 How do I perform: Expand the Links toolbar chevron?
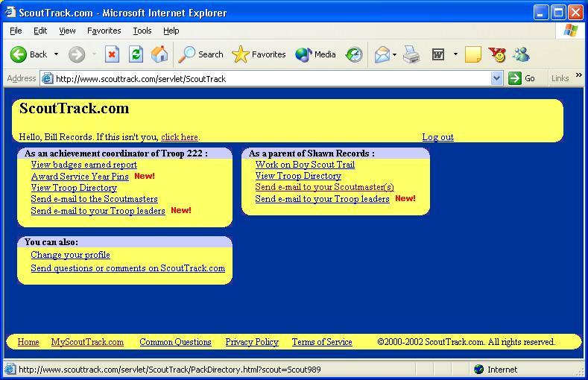coord(578,75)
